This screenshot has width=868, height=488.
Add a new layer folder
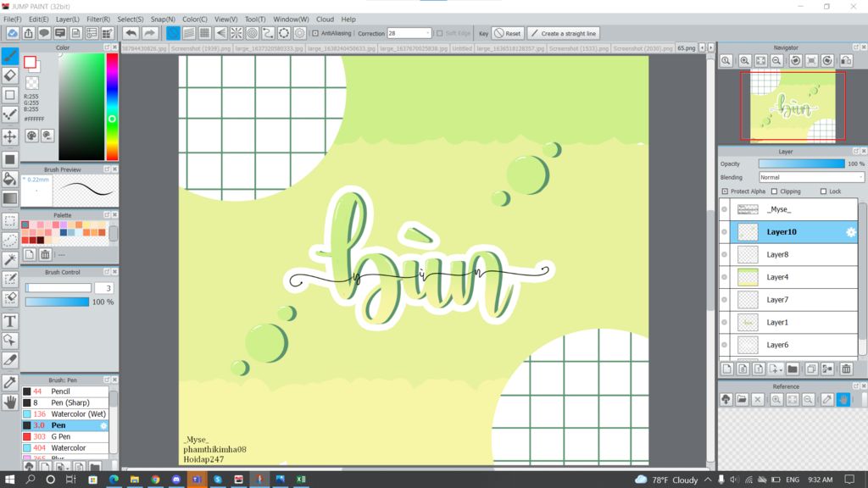pos(793,369)
